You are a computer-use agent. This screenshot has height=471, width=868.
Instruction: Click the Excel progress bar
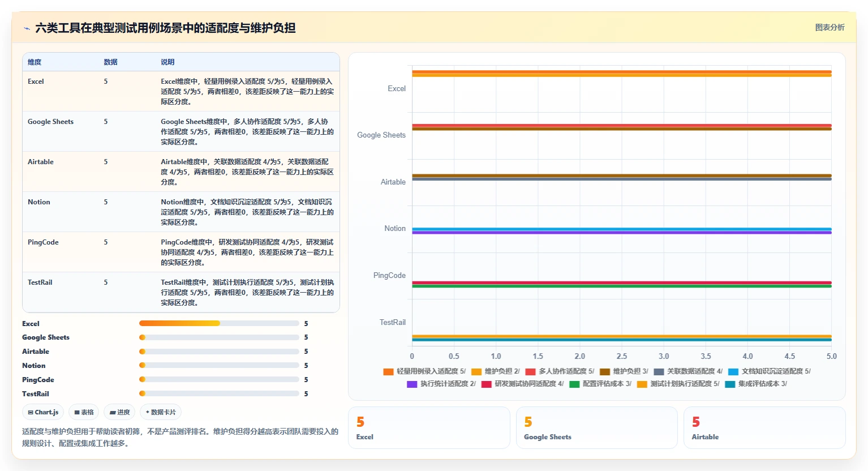coord(219,323)
